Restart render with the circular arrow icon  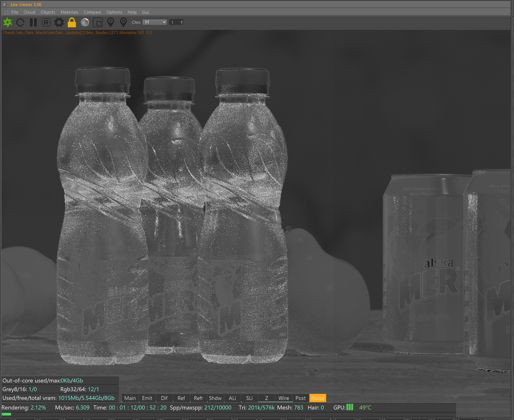point(20,22)
